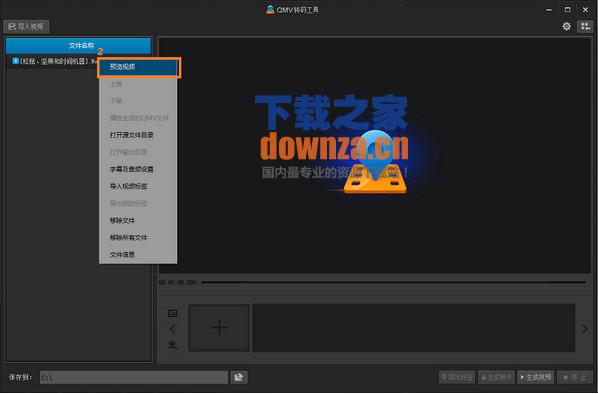Image resolution: width=598 pixels, height=394 pixels.
Task: Close the QMV转码工具 window
Action: point(585,10)
